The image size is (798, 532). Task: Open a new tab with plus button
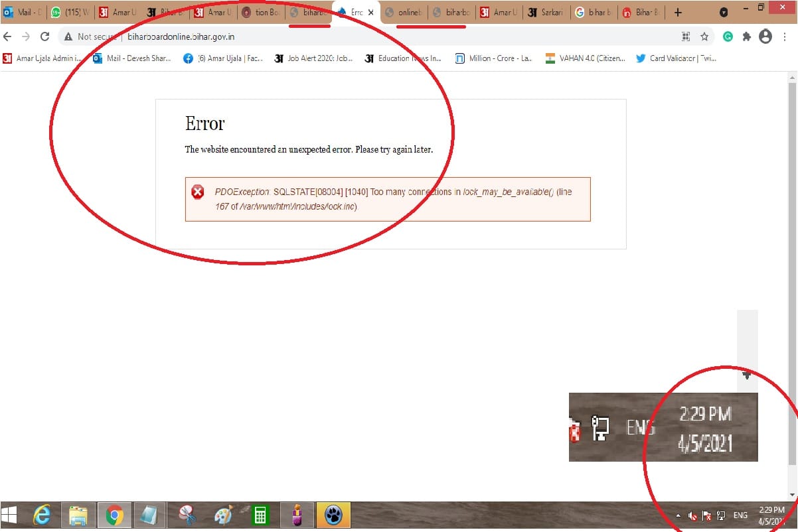point(677,12)
